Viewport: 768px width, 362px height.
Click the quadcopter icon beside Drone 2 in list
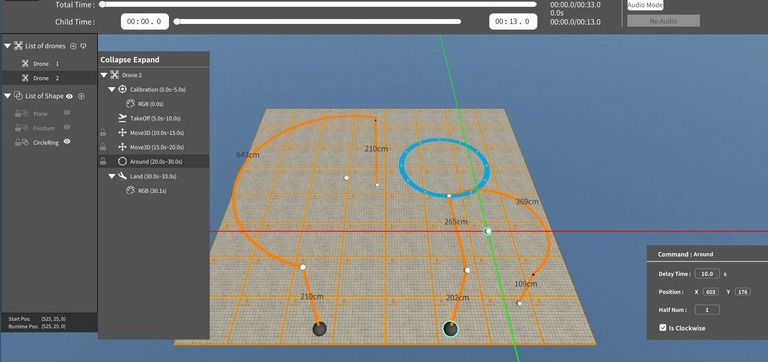click(x=25, y=78)
